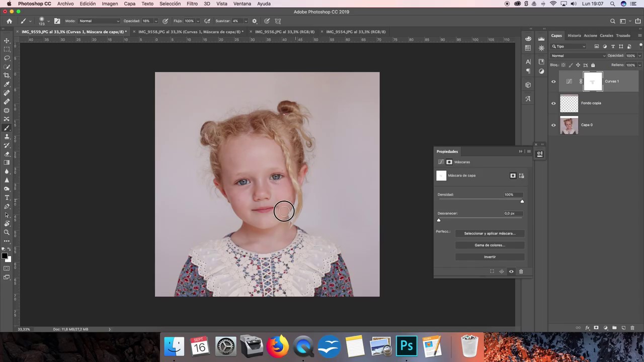Toggle lock transparent pixels

click(x=563, y=65)
